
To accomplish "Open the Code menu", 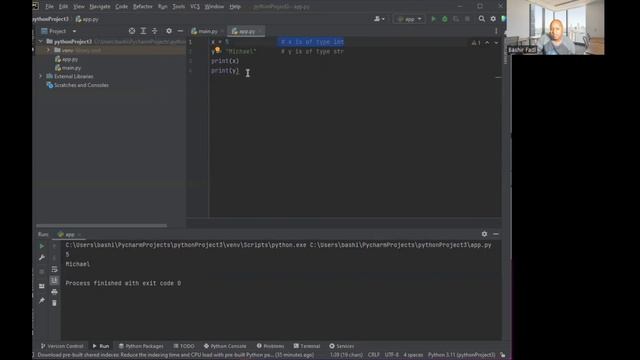I will click(x=121, y=7).
